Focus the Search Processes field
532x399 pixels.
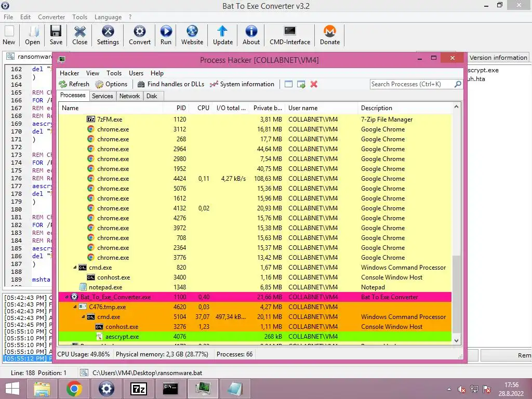pos(412,84)
